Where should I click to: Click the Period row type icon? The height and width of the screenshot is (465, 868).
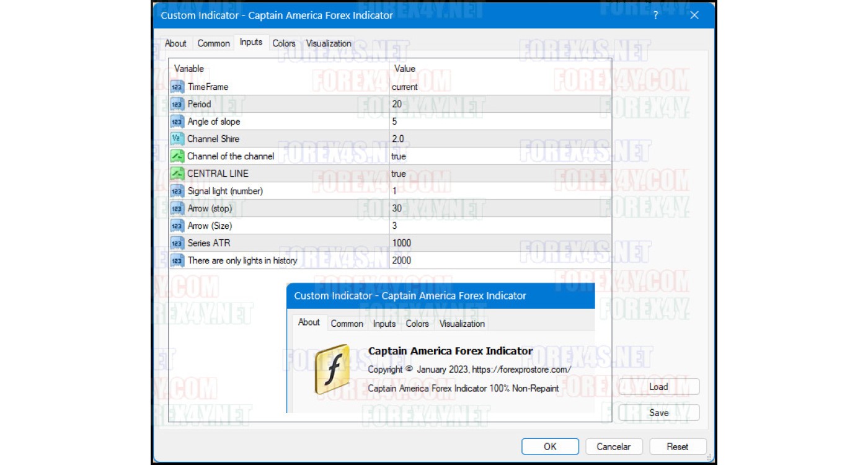177,104
